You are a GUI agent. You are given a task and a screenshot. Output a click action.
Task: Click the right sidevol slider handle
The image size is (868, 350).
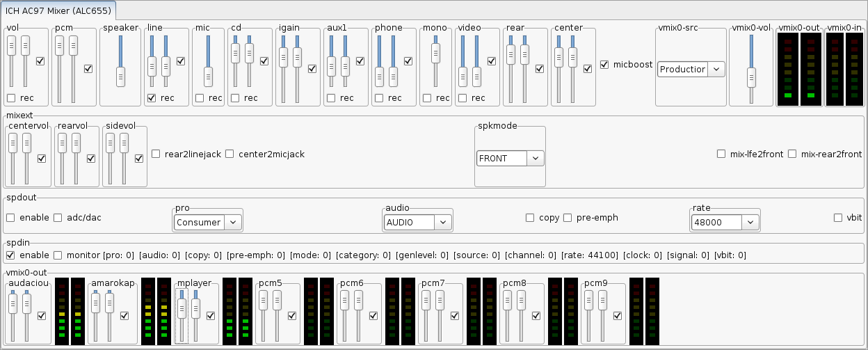pos(124,143)
